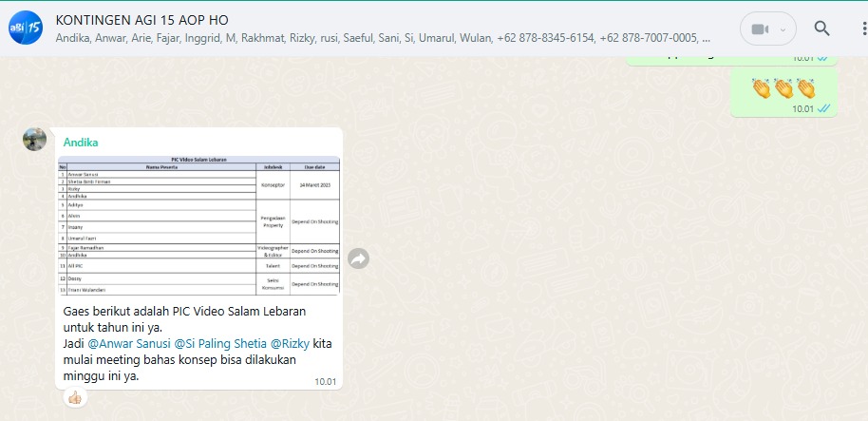The image size is (868, 421).
Task: Open the group members list under title
Action: click(380, 39)
